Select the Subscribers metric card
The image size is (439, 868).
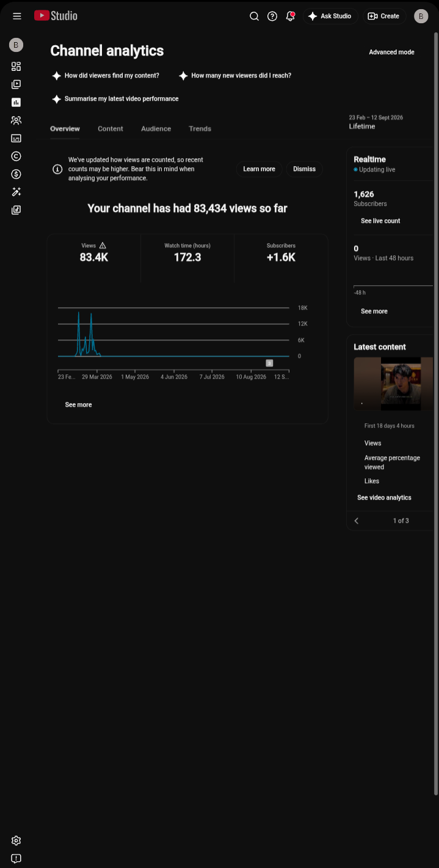[281, 258]
